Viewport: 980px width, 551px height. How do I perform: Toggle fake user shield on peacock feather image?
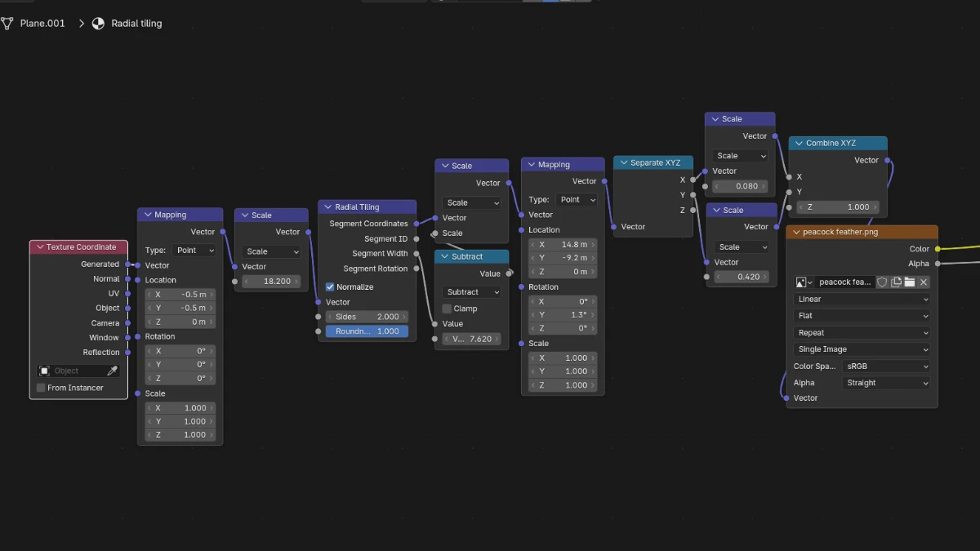tap(883, 282)
